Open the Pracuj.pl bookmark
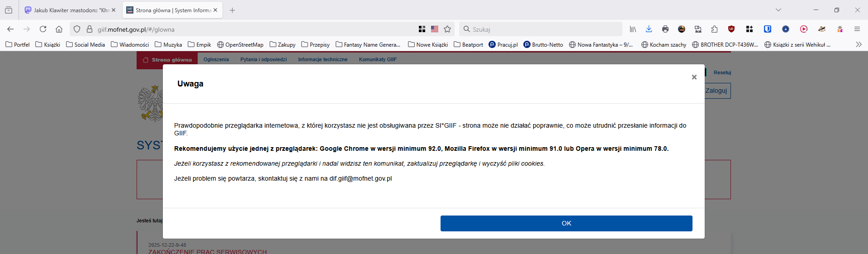Screen dimensions: 868x254 click(x=503, y=44)
